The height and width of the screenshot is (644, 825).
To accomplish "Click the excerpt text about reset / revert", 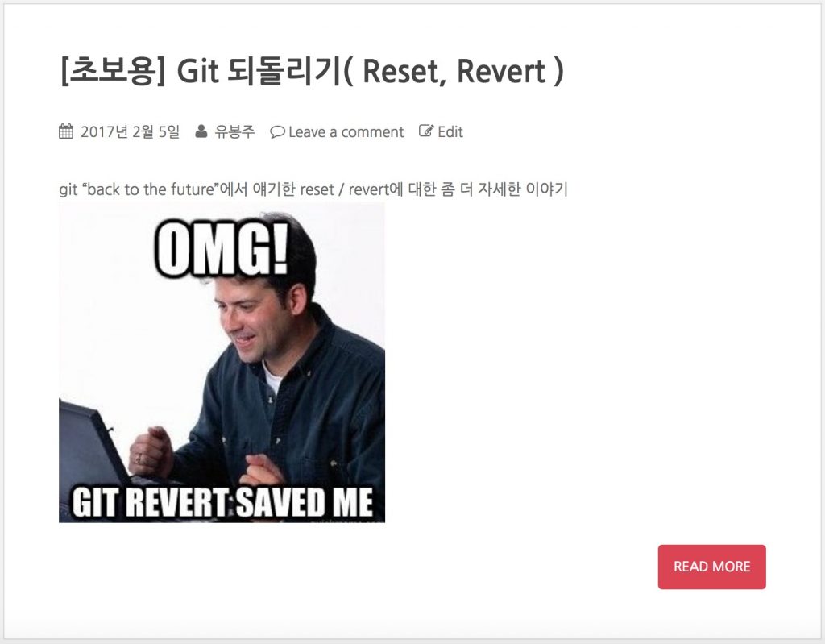I will pyautogui.click(x=313, y=189).
